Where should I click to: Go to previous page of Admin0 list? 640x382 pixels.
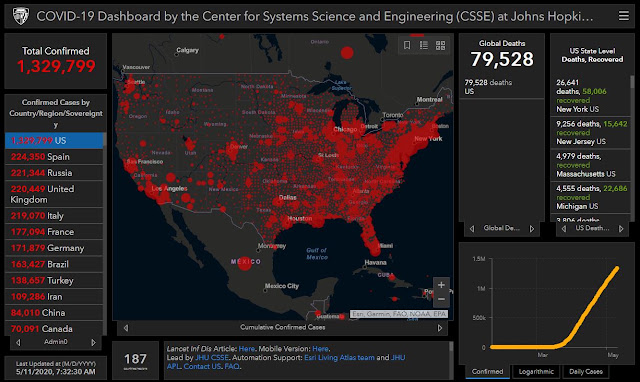18,342
